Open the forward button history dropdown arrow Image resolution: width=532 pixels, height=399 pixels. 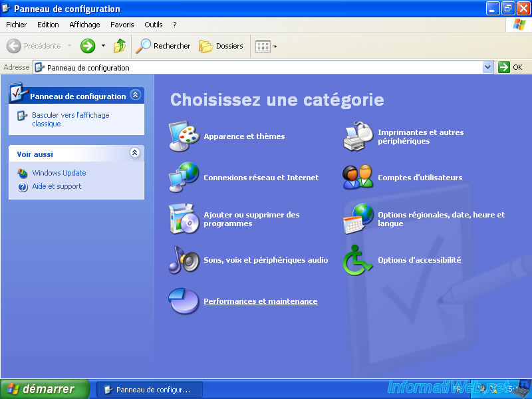pos(103,46)
